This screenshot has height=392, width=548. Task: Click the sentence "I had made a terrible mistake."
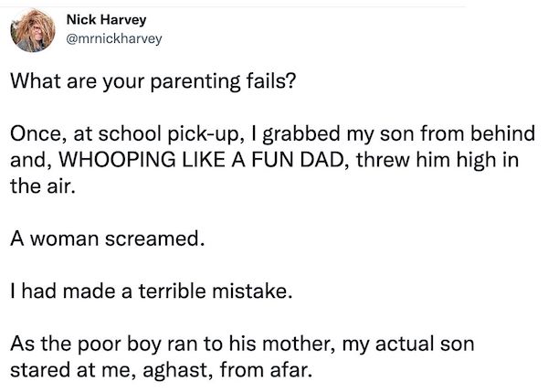[152, 294]
